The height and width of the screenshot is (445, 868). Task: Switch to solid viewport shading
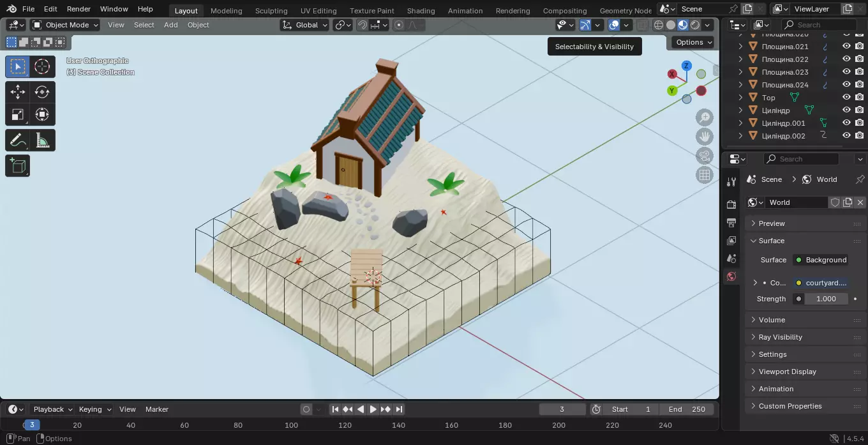click(671, 25)
